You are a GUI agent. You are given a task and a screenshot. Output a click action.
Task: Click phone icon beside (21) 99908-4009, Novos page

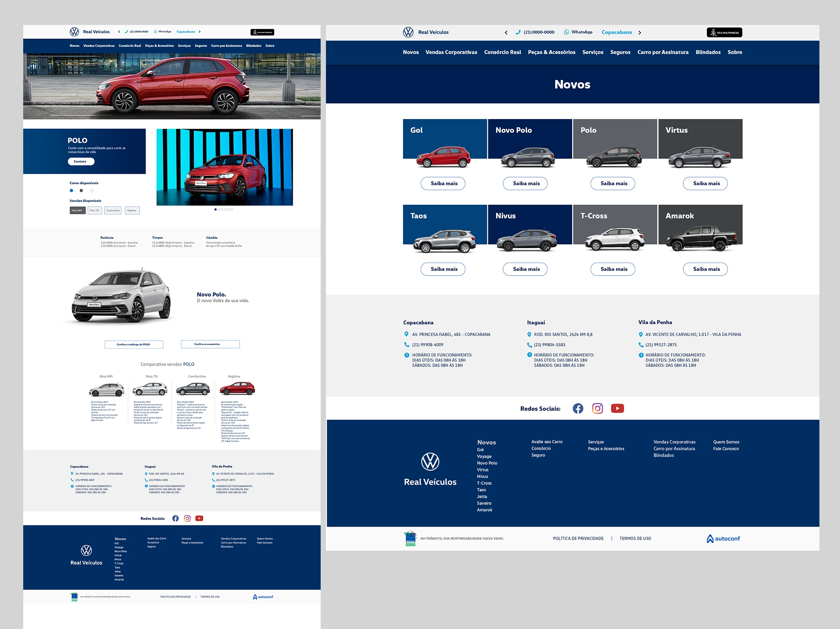tap(406, 345)
